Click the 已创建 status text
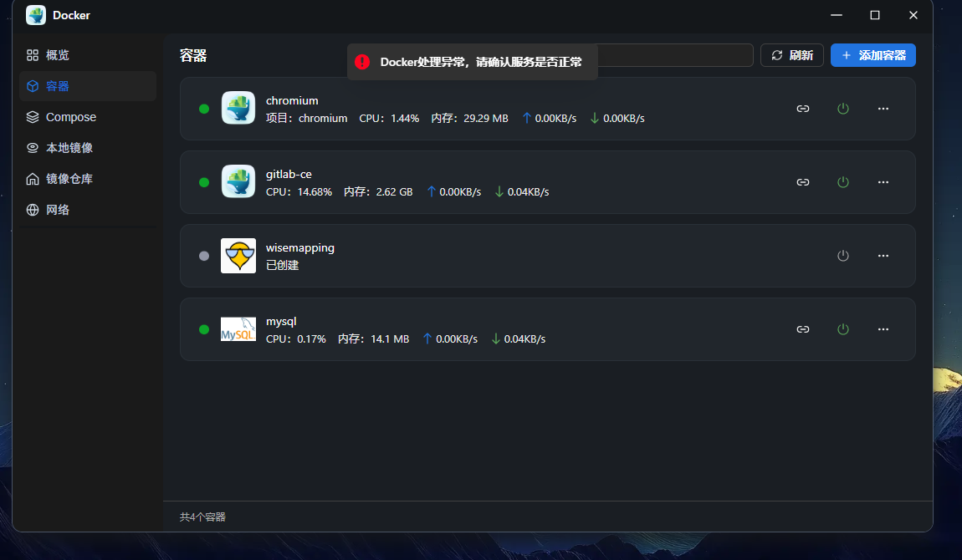Image resolution: width=962 pixels, height=560 pixels. tap(282, 265)
